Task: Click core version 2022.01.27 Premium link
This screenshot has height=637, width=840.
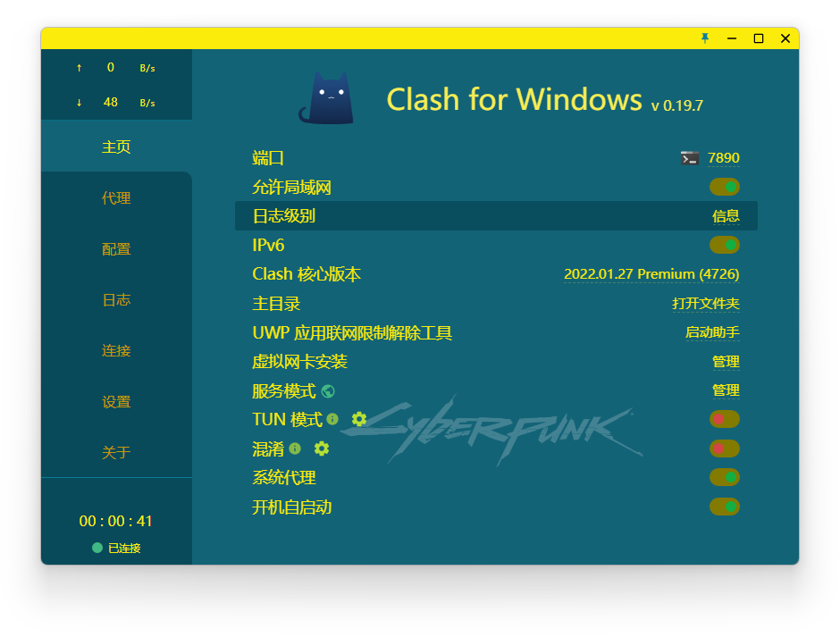Action: coord(651,274)
